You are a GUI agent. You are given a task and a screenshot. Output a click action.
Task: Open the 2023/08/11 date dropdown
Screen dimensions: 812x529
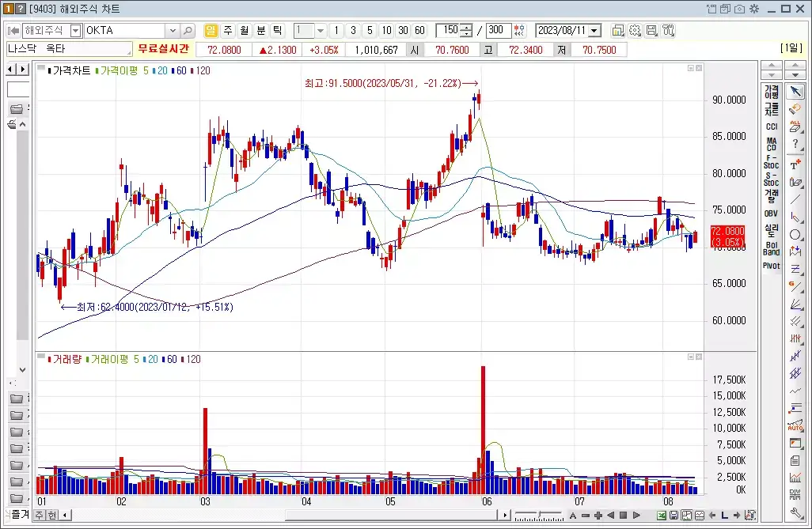tap(595, 31)
